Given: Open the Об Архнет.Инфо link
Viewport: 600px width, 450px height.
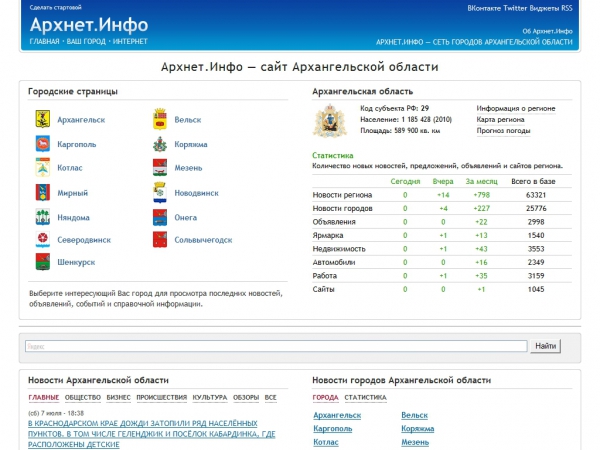Looking at the screenshot, I should 548,31.
